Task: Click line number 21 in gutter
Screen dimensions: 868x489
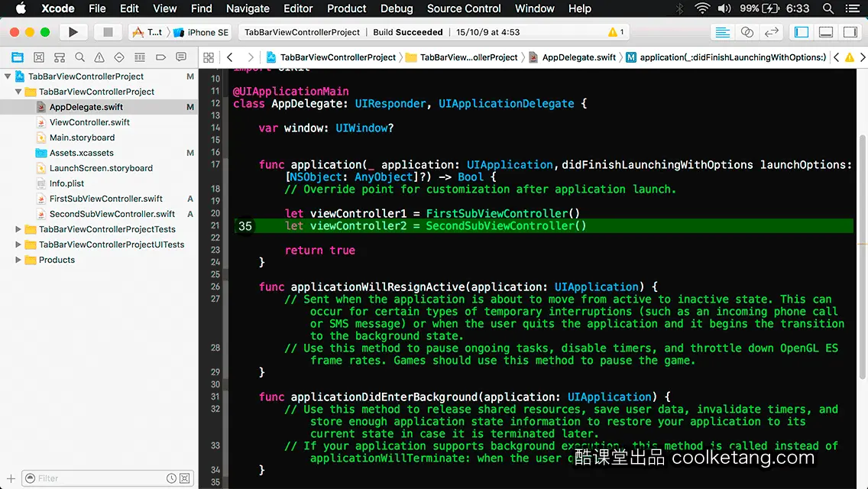Action: click(215, 225)
